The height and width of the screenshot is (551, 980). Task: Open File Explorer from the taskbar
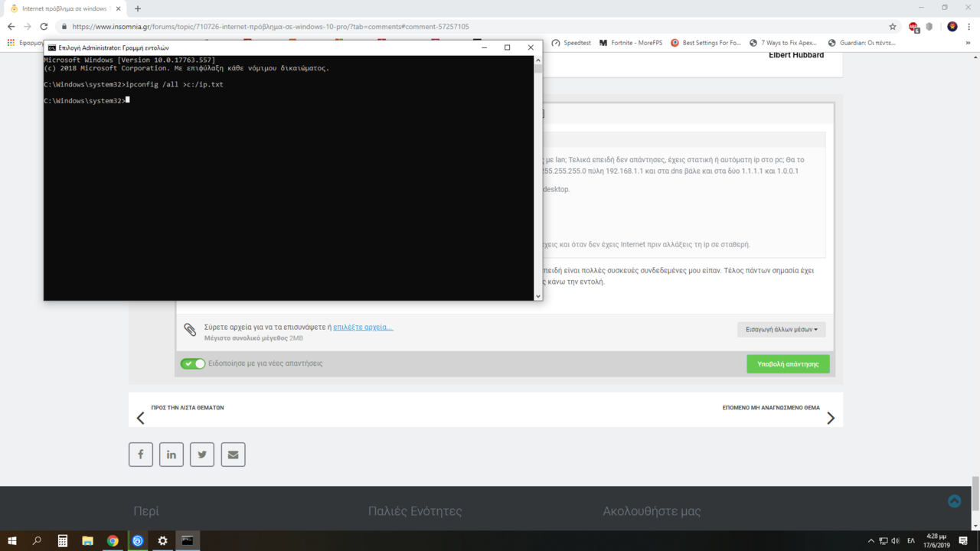87,541
